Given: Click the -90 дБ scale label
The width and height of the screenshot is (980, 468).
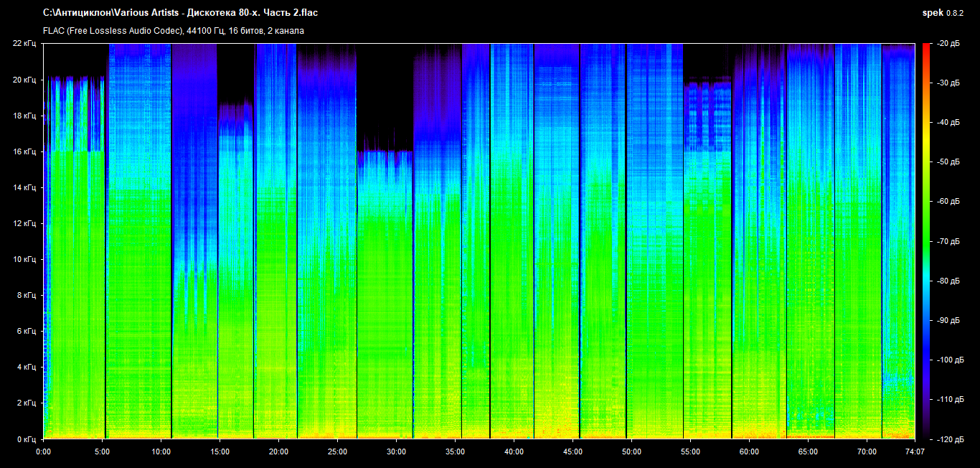Looking at the screenshot, I should [x=948, y=320].
